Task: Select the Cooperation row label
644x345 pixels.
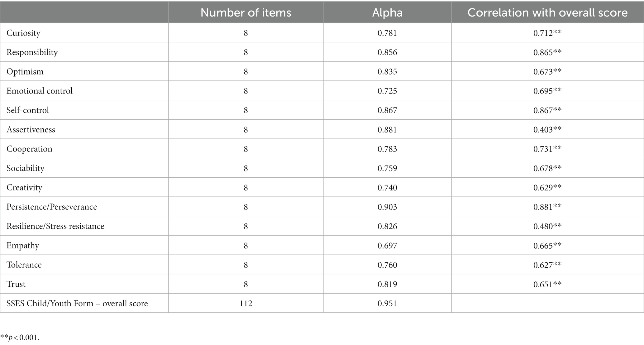Action: pyautogui.click(x=29, y=149)
